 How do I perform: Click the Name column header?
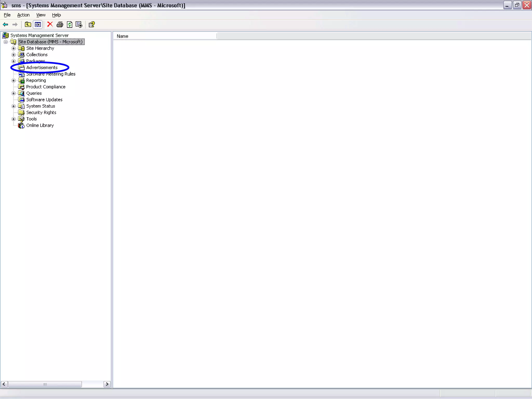click(x=165, y=36)
